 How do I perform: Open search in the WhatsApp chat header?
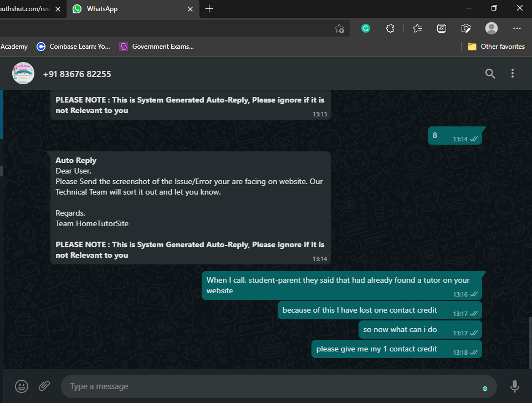[x=490, y=74]
